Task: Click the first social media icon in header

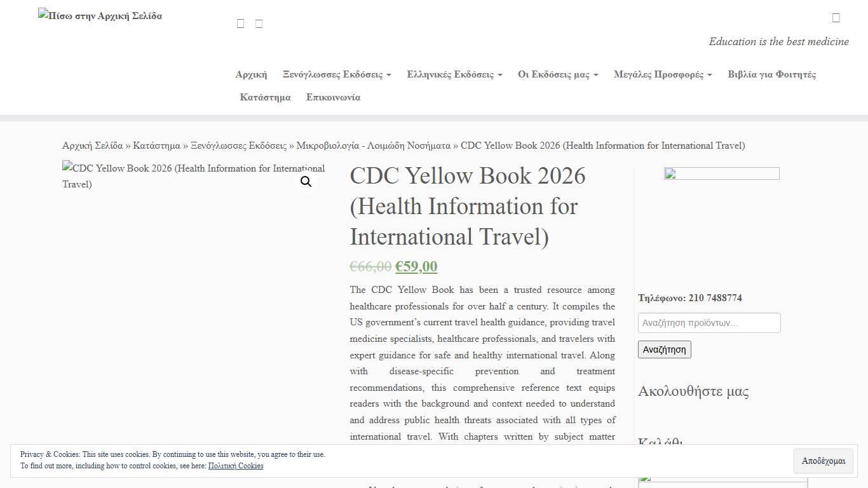Action: click(240, 23)
